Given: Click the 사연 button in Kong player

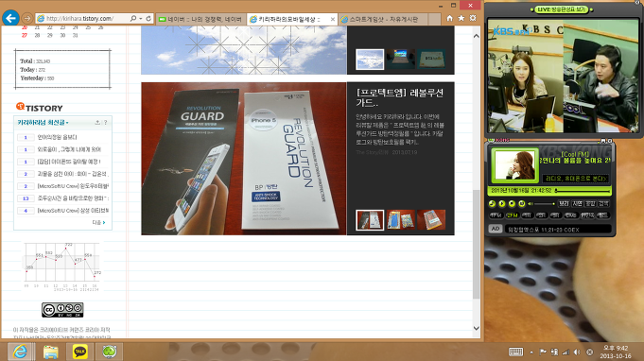Looking at the screenshot, I should (578, 203).
